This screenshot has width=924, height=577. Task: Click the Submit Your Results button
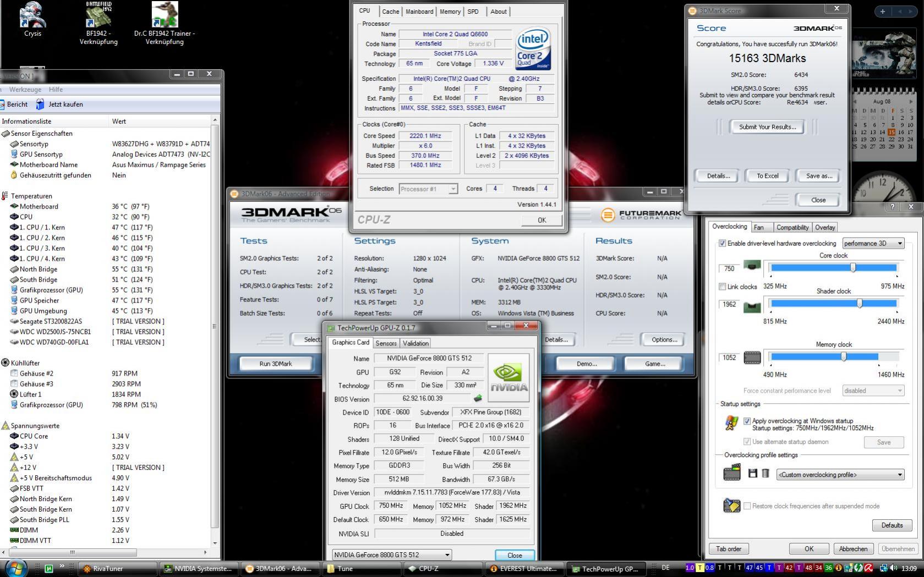point(767,127)
